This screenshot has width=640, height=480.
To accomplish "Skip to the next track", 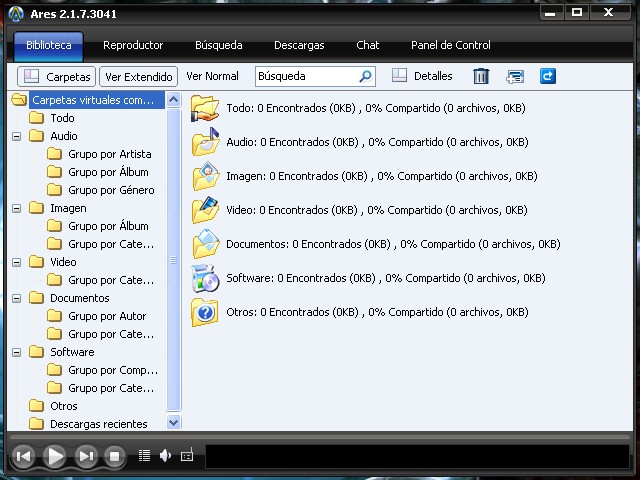I will tap(86, 456).
